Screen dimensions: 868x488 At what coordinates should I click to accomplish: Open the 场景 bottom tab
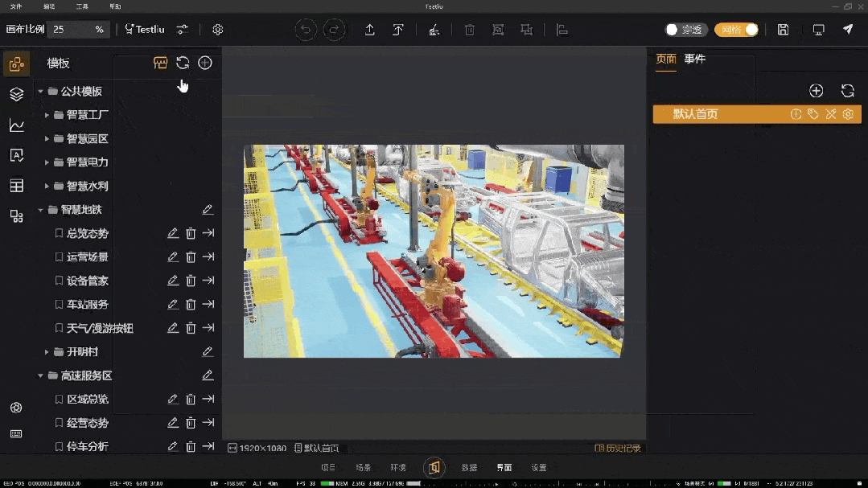(x=363, y=468)
